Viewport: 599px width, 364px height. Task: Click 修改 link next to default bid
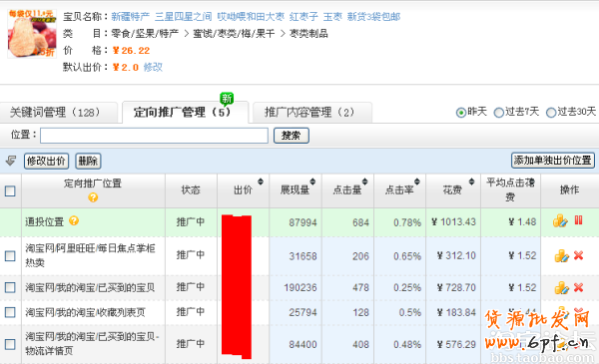153,68
